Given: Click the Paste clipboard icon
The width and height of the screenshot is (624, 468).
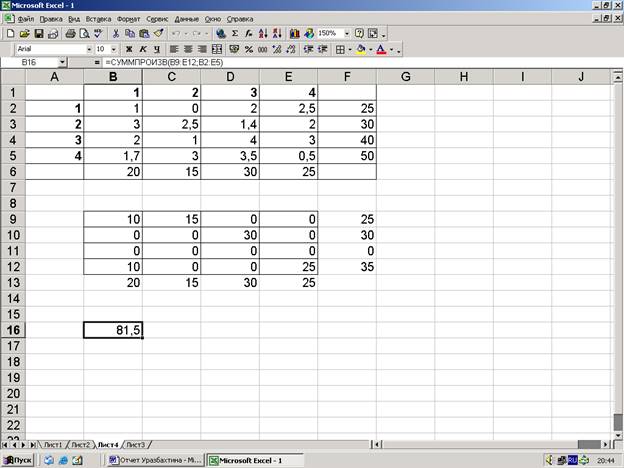Looking at the screenshot, I should coord(144,33).
